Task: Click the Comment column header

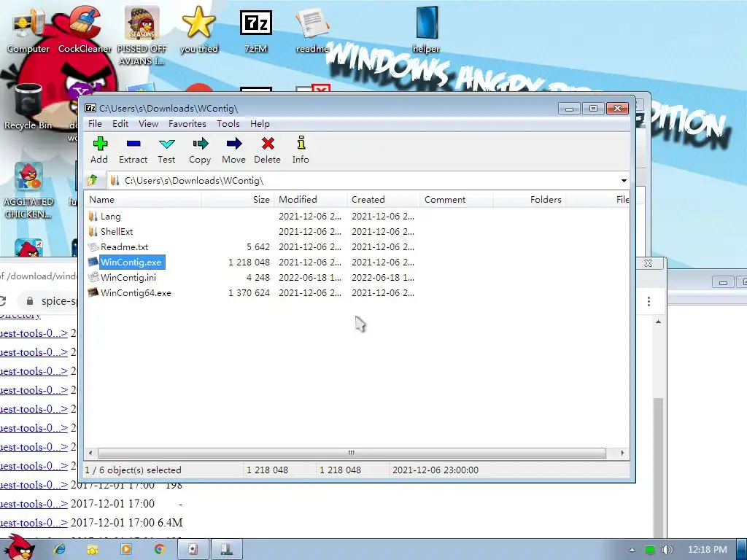Action: (x=457, y=200)
